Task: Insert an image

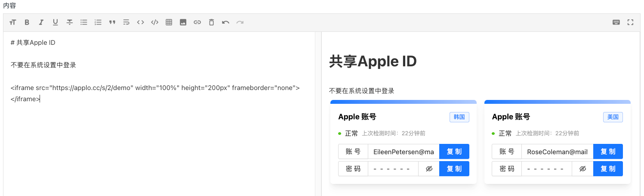Action: [x=183, y=22]
